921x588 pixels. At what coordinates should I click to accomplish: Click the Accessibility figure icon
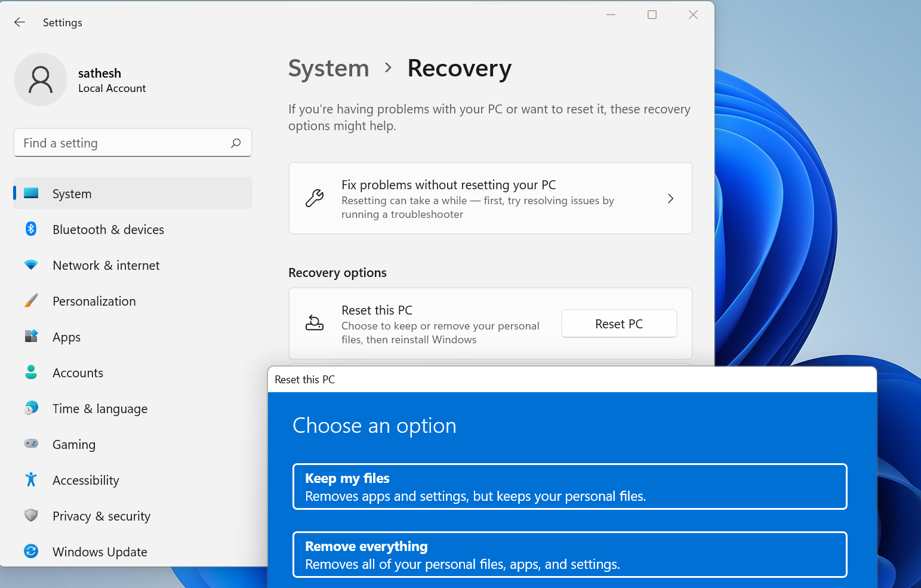(x=31, y=479)
